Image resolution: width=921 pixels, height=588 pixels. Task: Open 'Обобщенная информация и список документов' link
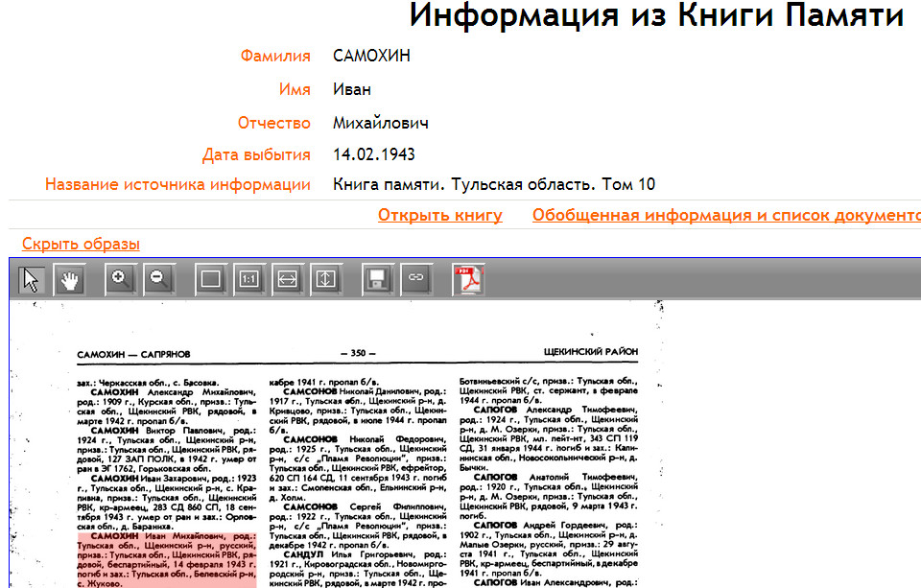coord(726,215)
